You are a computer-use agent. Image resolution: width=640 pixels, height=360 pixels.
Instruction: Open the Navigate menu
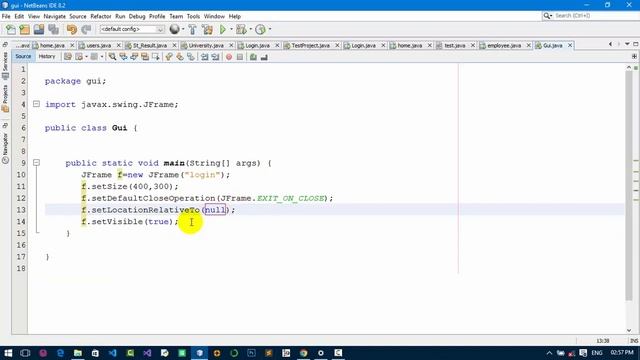pyautogui.click(x=55, y=16)
